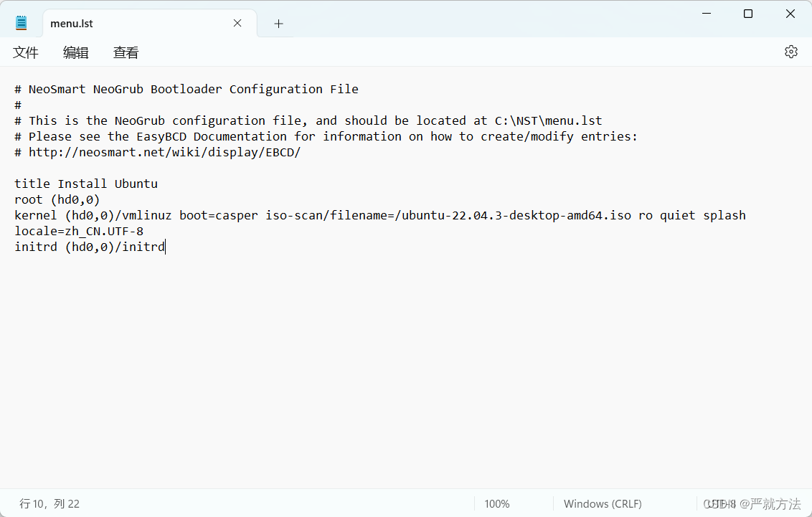
Task: Click the 行 10, 列 22 cursor position indicator
Action: (49, 503)
